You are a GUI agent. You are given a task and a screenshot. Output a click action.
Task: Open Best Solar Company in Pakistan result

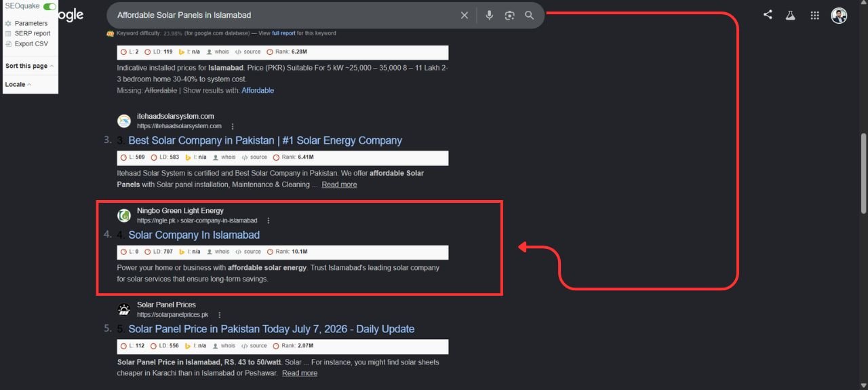(x=265, y=140)
